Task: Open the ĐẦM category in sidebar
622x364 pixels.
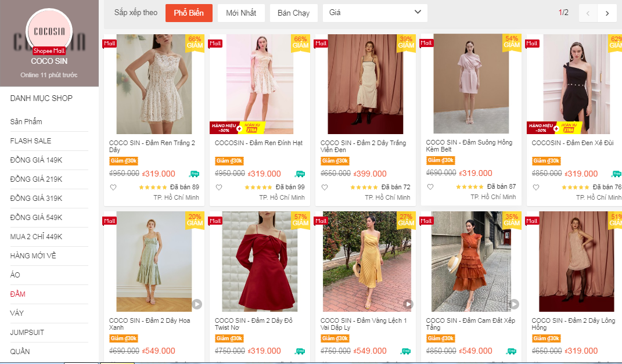Action: pyautogui.click(x=18, y=294)
